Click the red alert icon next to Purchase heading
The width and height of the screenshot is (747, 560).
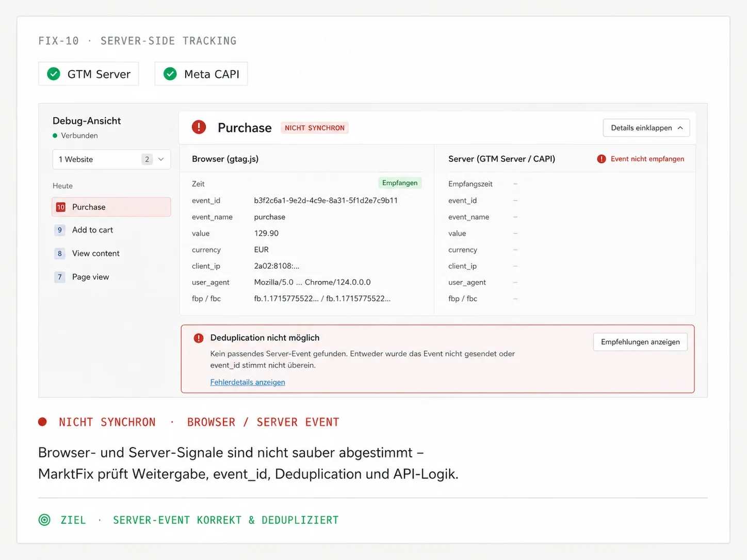(x=199, y=127)
